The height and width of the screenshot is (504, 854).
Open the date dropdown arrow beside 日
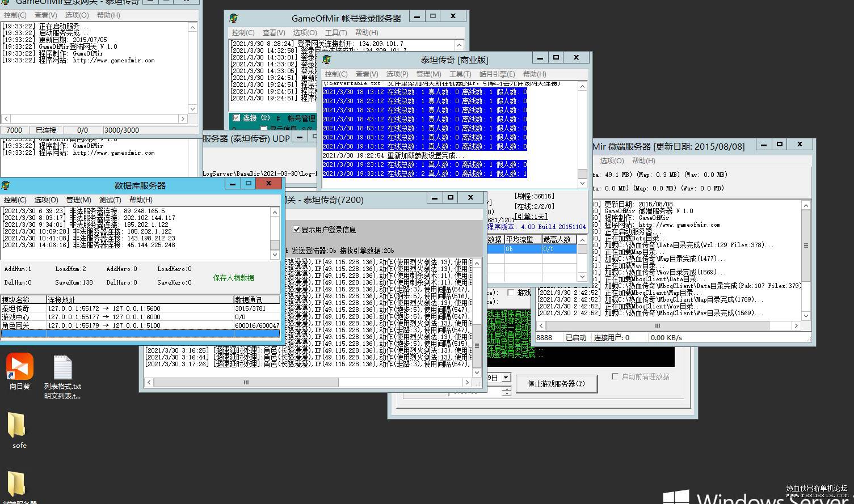point(506,378)
